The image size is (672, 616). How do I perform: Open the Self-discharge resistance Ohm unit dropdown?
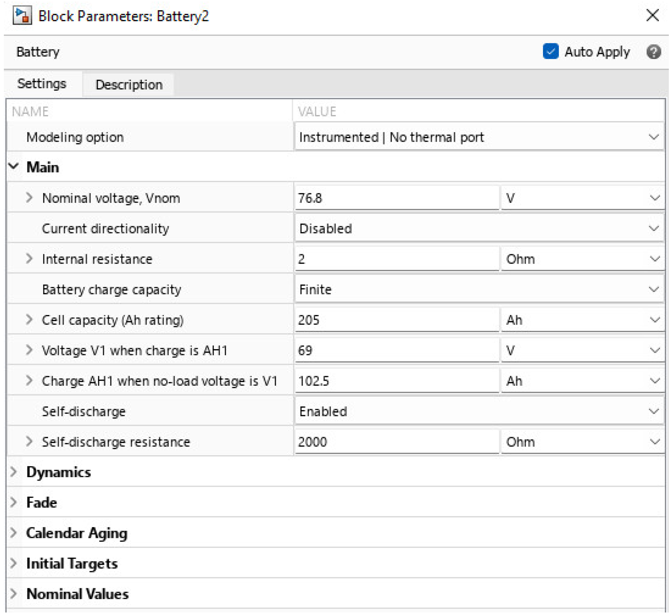[582, 442]
